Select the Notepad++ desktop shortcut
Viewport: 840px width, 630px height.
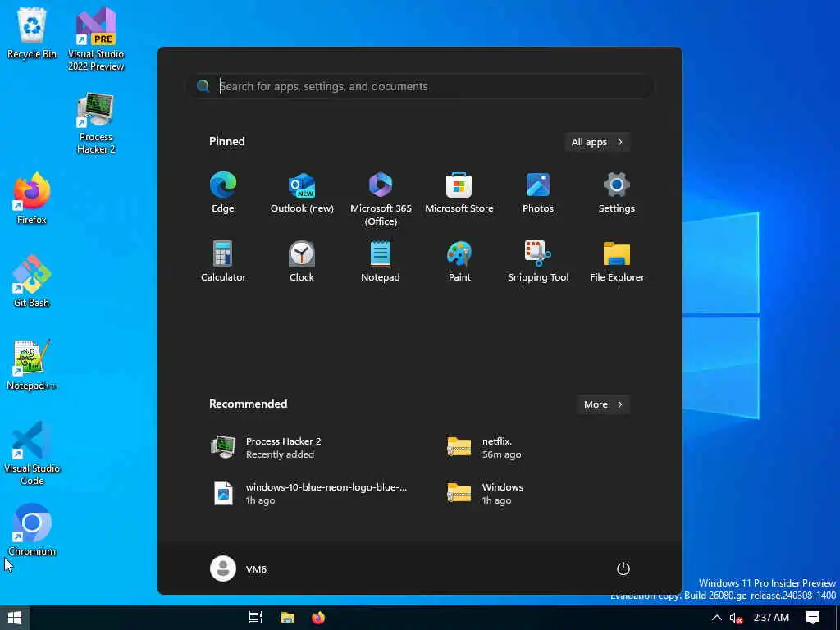[x=32, y=364]
